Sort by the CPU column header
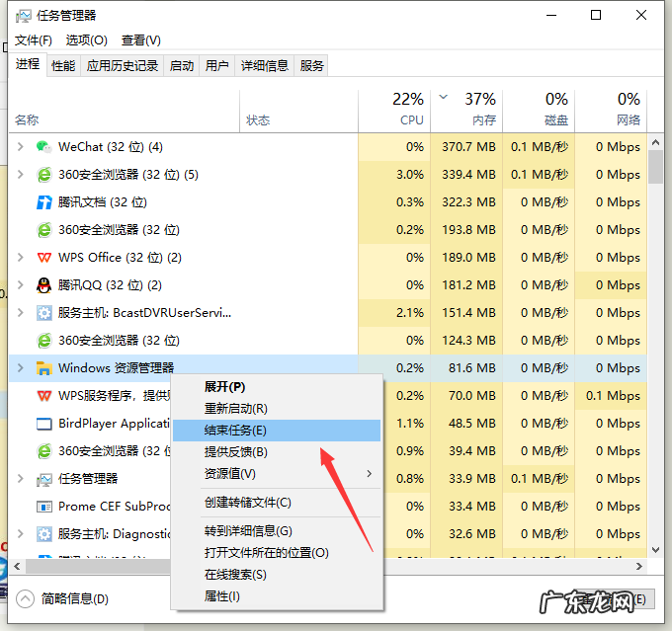This screenshot has height=631, width=672. click(x=394, y=111)
